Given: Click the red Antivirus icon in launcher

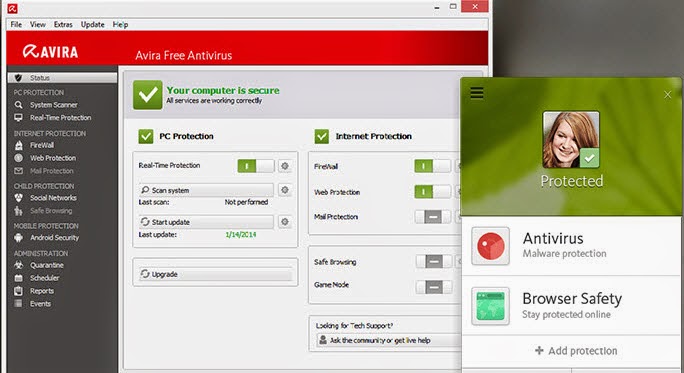Looking at the screenshot, I should coord(490,246).
